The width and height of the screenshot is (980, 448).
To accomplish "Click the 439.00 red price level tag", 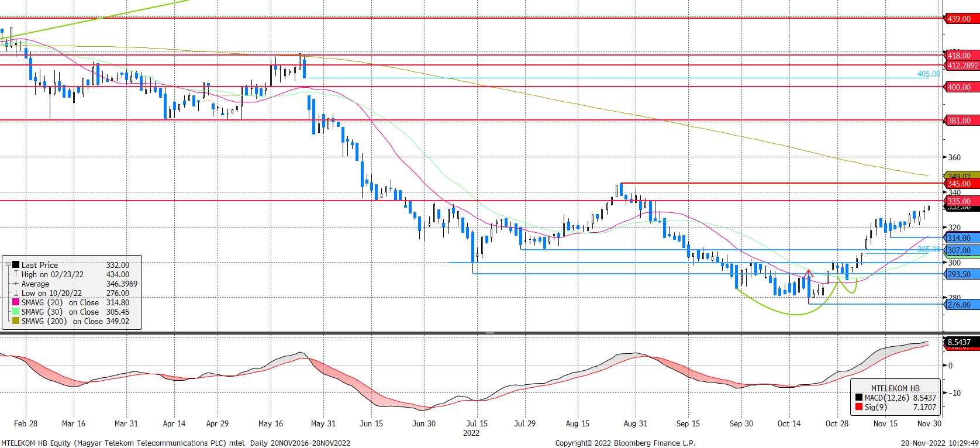I will (x=962, y=19).
